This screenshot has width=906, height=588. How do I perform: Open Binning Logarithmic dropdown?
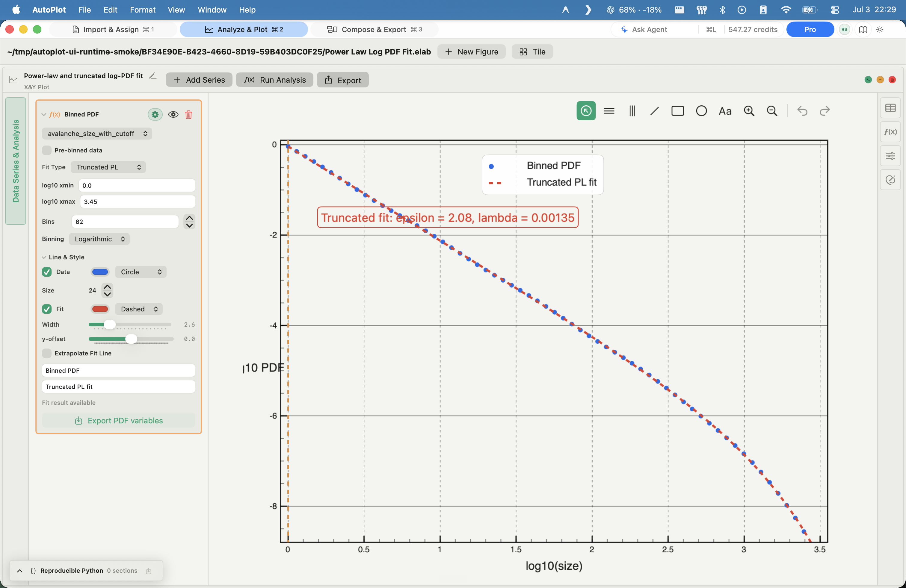[99, 239]
